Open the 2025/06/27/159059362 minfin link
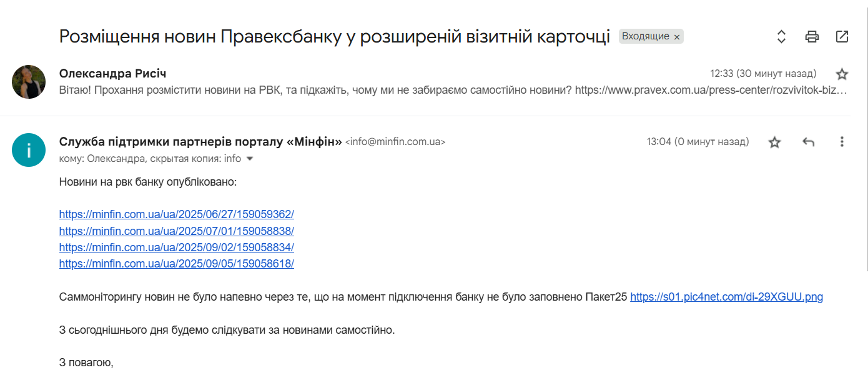The width and height of the screenshot is (868, 370). point(177,214)
